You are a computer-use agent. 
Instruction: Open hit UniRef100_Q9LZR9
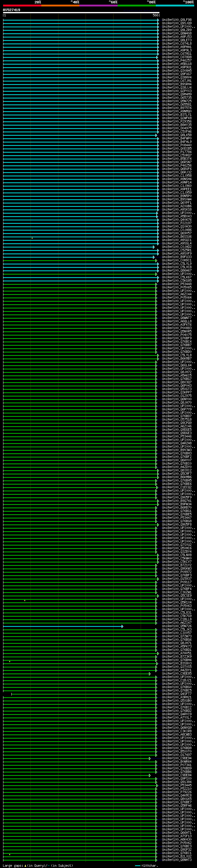[x=177, y=30]
